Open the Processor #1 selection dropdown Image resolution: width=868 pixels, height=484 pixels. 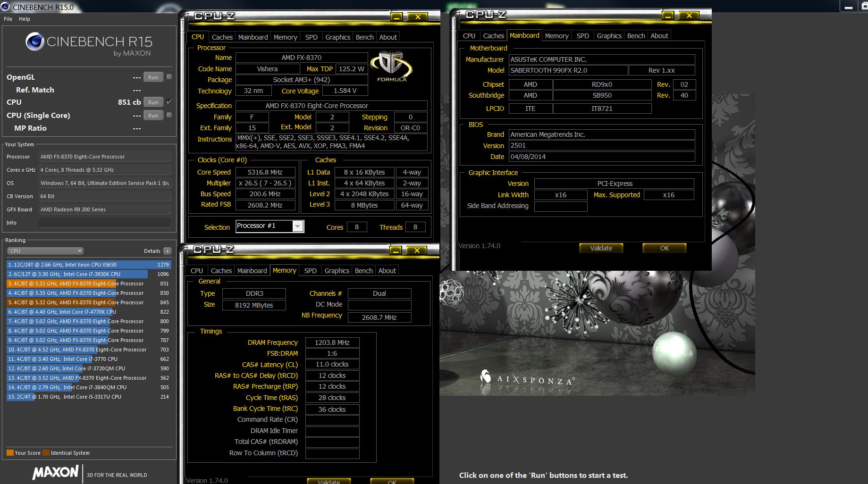[x=297, y=226]
